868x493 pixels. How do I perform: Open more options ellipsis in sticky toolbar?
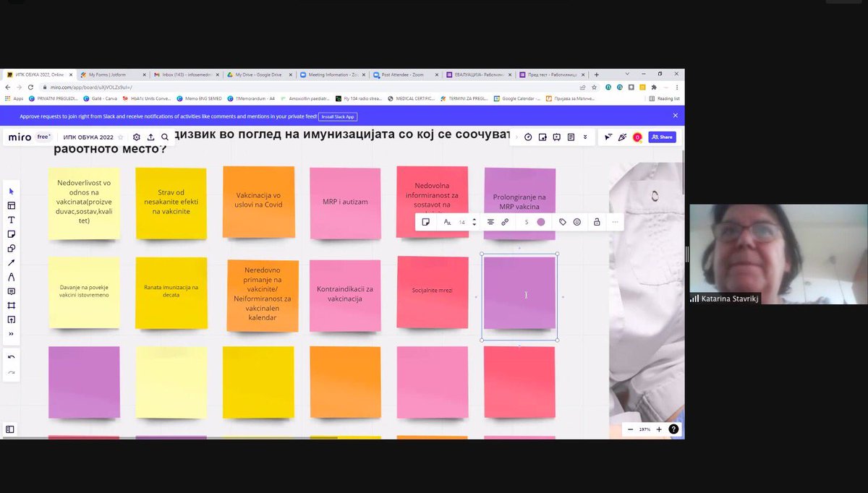[x=615, y=222]
